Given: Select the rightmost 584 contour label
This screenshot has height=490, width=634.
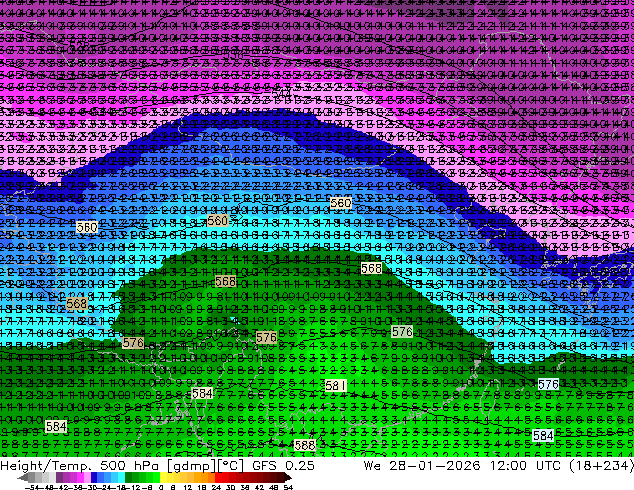Looking at the screenshot, I should pyautogui.click(x=543, y=435).
